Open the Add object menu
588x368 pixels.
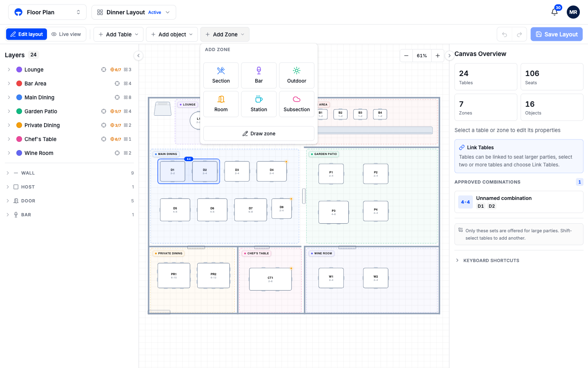(x=172, y=34)
